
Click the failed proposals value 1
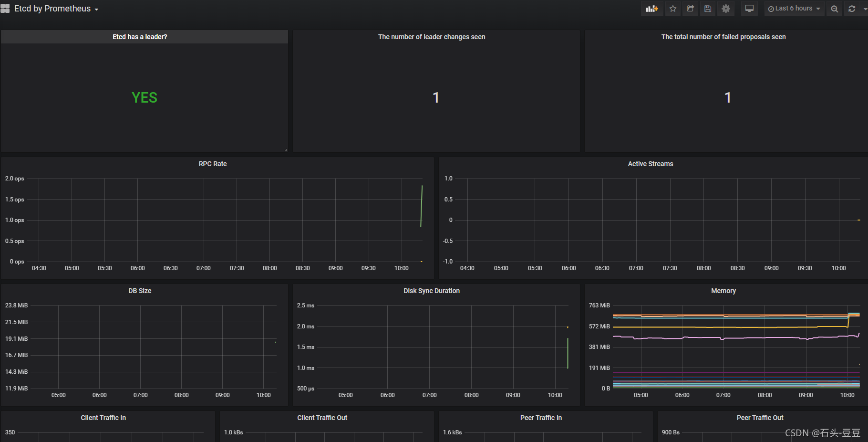[728, 97]
